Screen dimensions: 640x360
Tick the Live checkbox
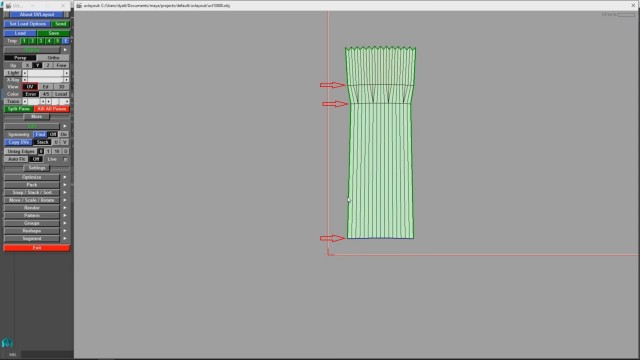coord(65,160)
